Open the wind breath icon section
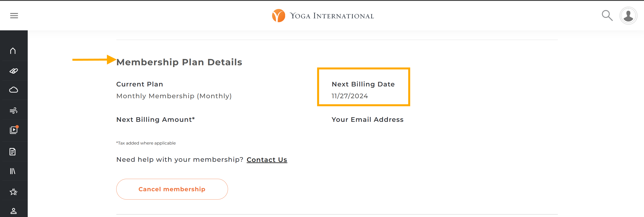 click(x=14, y=110)
